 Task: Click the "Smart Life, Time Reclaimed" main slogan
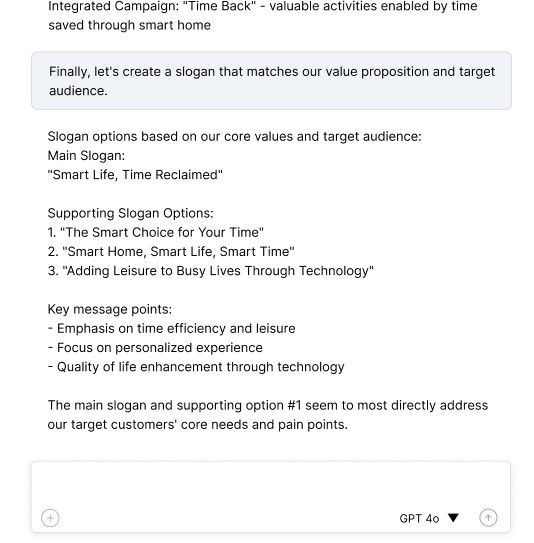pyautogui.click(x=135, y=175)
